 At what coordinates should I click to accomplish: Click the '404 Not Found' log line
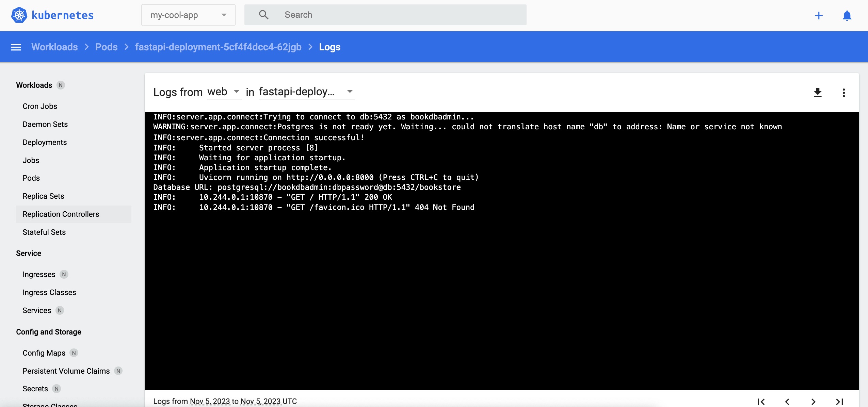coord(314,207)
